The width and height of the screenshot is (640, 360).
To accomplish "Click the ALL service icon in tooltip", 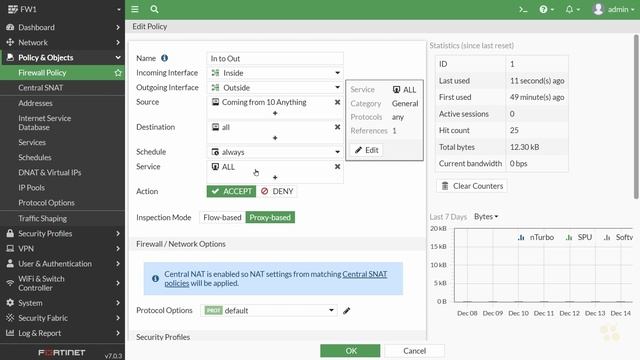I will tap(396, 89).
